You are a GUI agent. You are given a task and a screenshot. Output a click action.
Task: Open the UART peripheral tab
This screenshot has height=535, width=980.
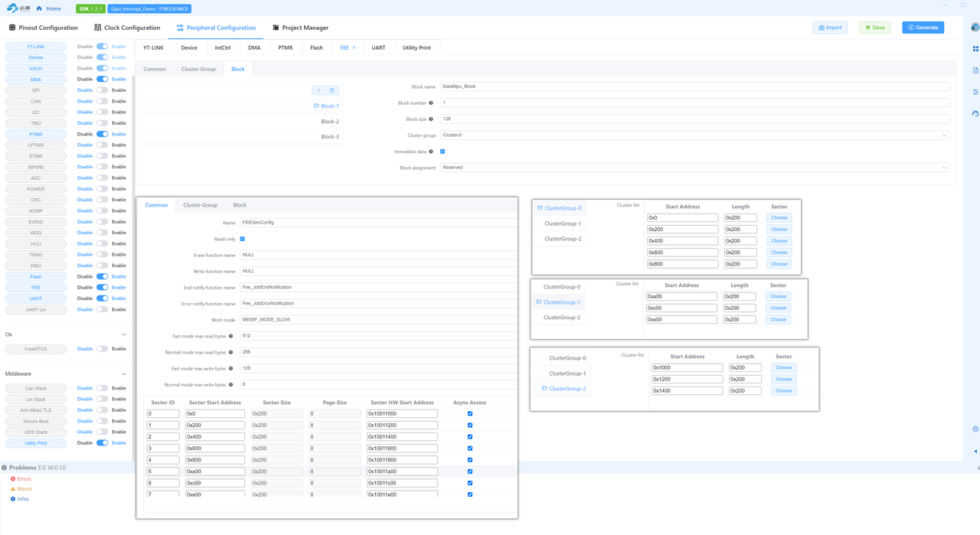pos(378,47)
